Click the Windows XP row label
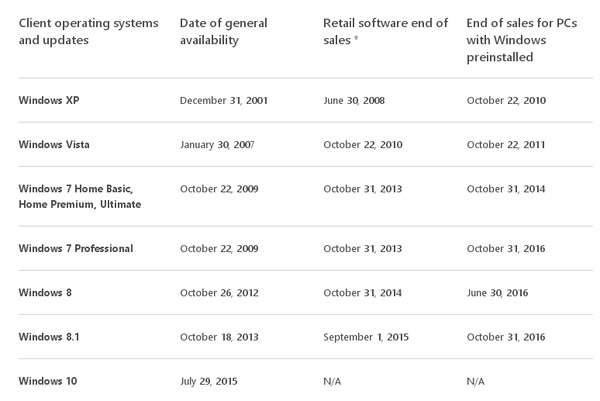Viewport: 600px width, 401px height. (x=49, y=100)
